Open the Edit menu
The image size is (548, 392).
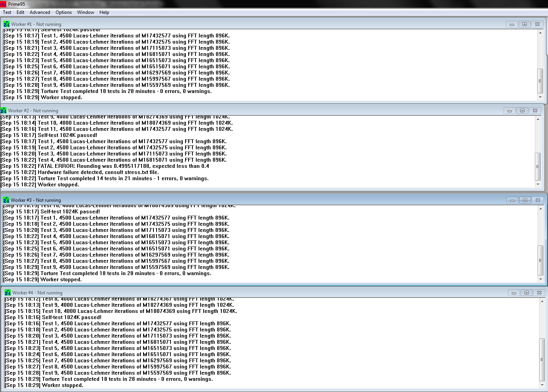[20, 12]
